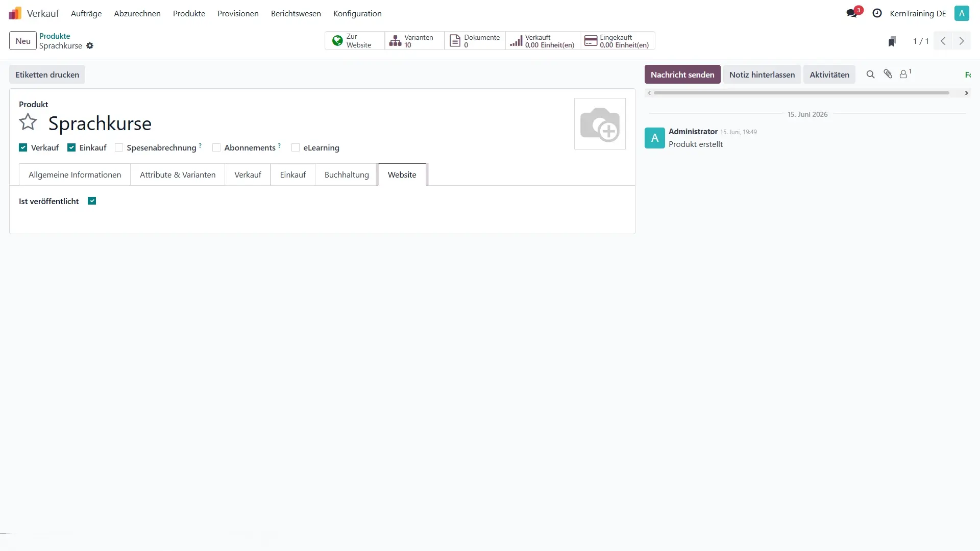Switch to the Verkauf tab
The image size is (980, 551).
click(248, 174)
